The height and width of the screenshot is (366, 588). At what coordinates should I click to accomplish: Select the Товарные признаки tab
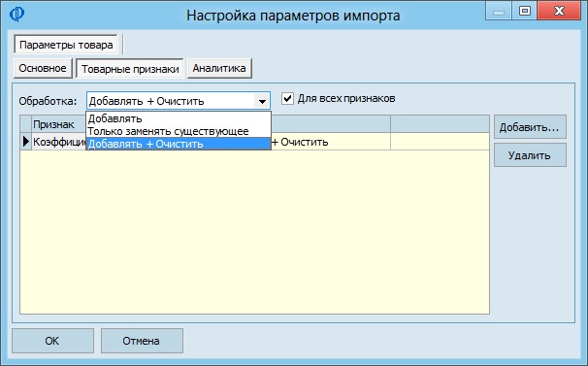130,69
